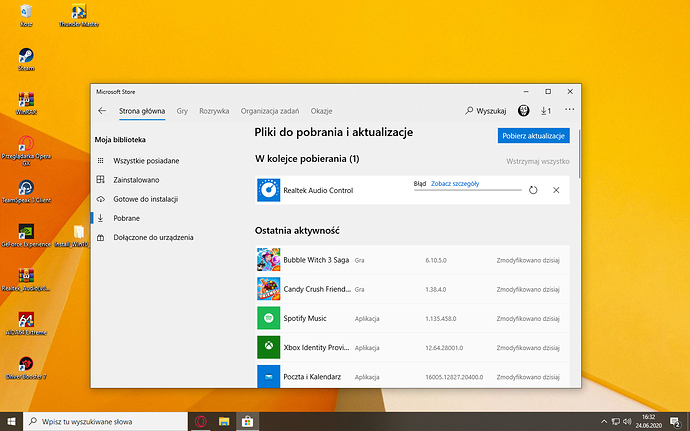The image size is (690, 431).
Task: Click Spotify Music title text
Action: [305, 318]
